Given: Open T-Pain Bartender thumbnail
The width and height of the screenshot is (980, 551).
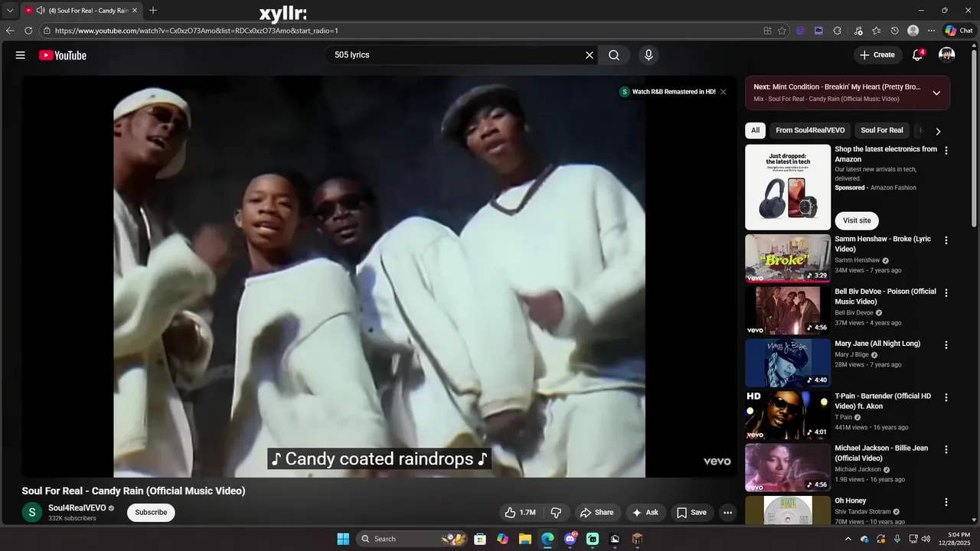Looking at the screenshot, I should pos(788,416).
